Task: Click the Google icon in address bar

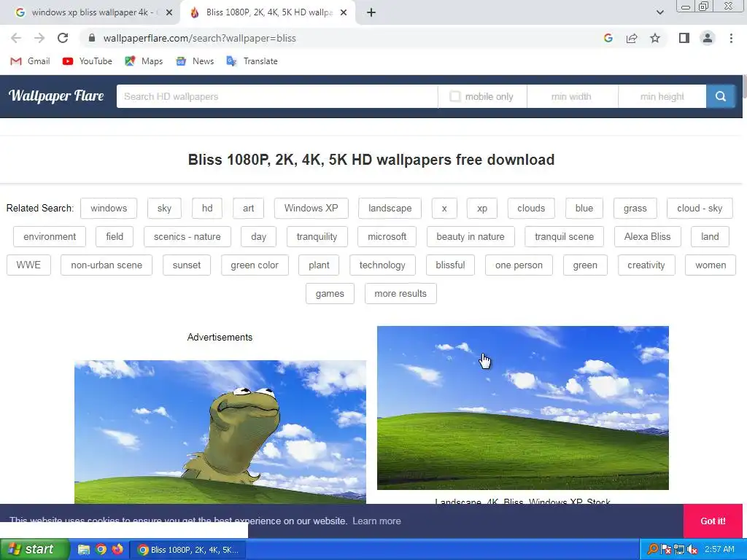Action: 608,38
